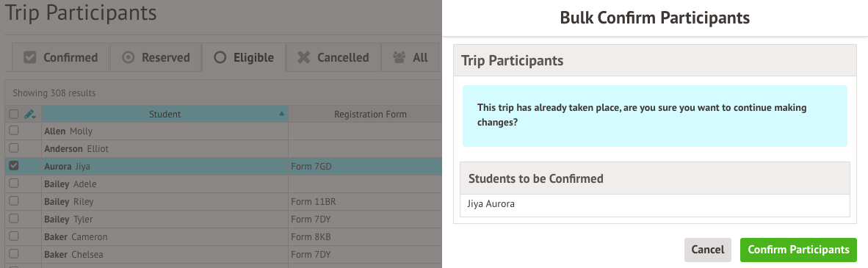Screen dimensions: 868x268
Task: Switch to the Confirmed tab
Action: point(61,57)
